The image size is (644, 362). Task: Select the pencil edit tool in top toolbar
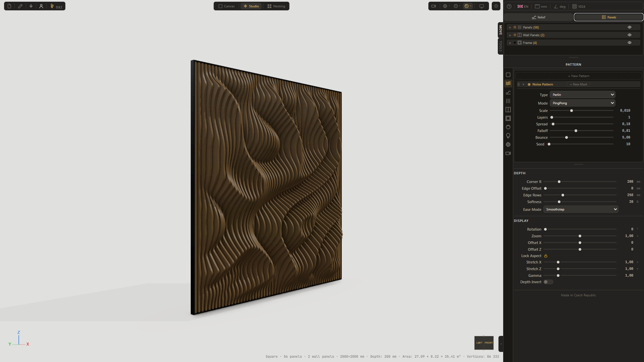[20, 6]
